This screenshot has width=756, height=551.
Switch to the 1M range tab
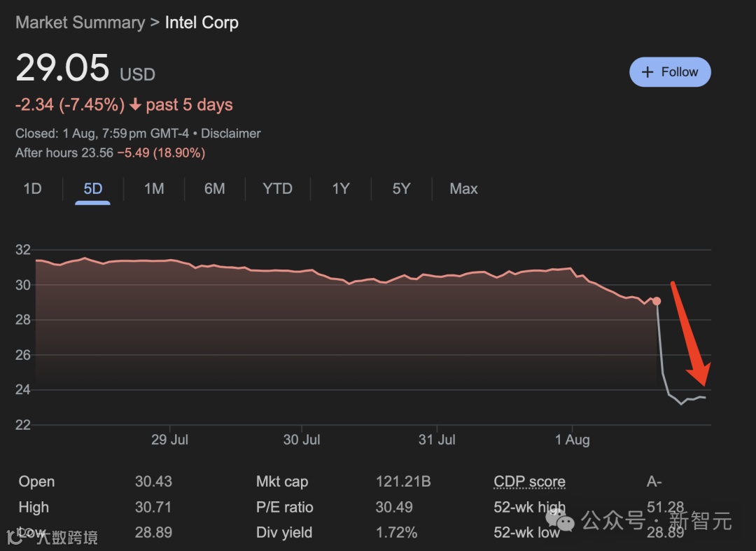[x=153, y=188]
